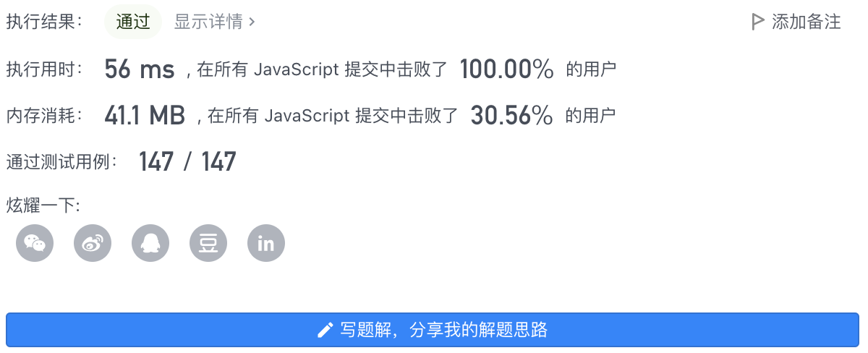
Task: Click the 添加备注 text label
Action: 807,22
